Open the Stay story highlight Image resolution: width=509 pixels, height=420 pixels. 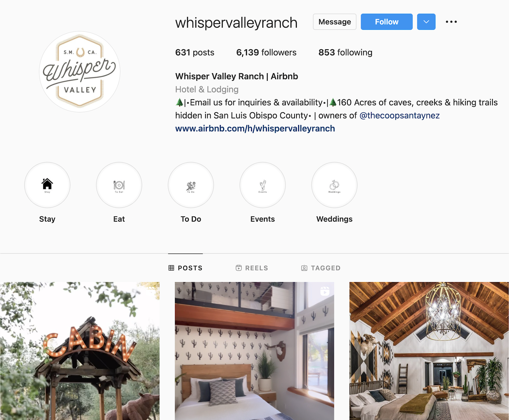click(x=47, y=185)
